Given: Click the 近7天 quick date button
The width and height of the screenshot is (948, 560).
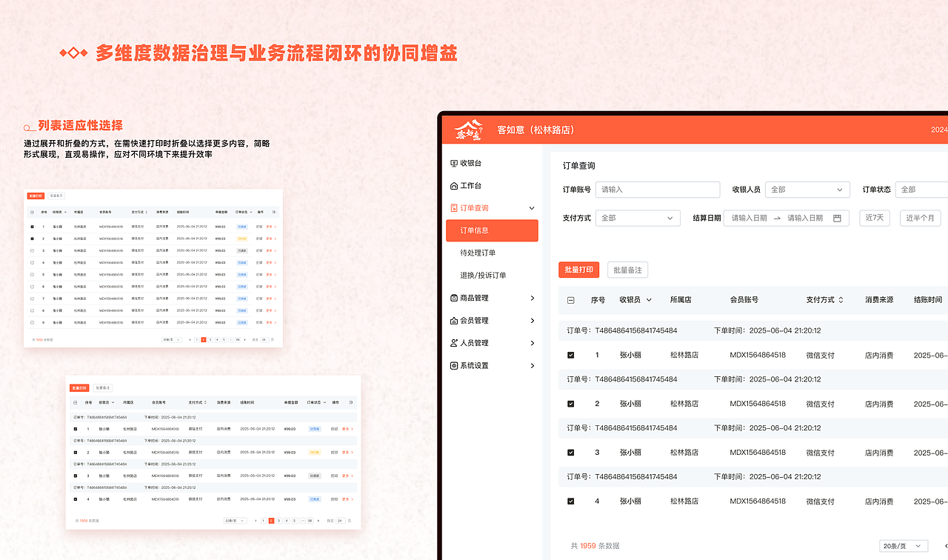Looking at the screenshot, I should point(875,218).
